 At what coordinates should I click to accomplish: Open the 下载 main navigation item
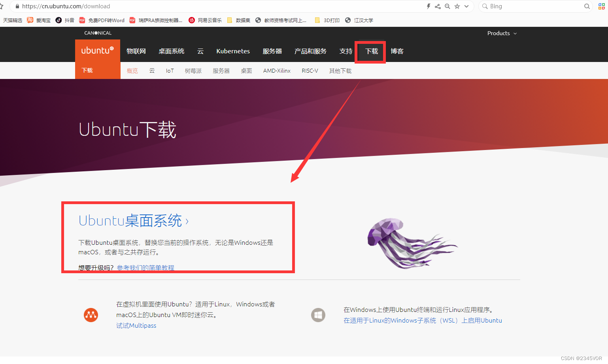click(x=372, y=51)
